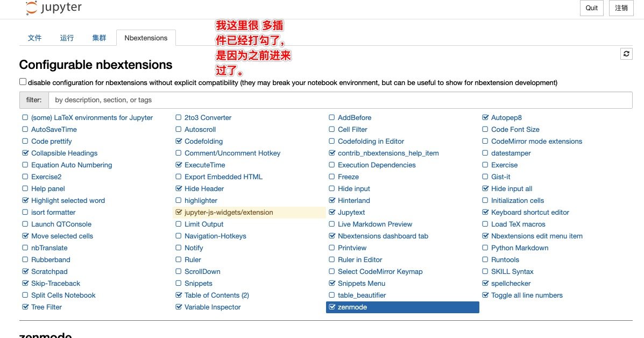Click the Jupyter logo
Viewport: 644px width, 338px height.
(x=53, y=8)
